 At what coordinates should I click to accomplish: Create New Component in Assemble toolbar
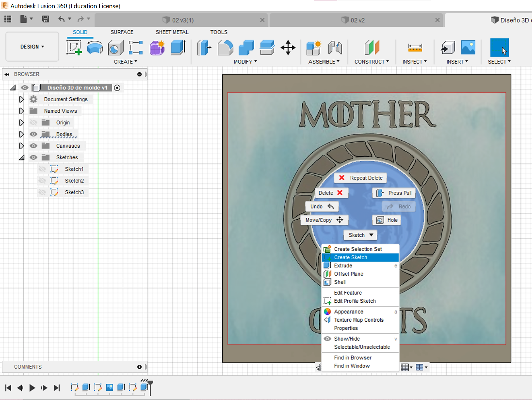pos(314,48)
